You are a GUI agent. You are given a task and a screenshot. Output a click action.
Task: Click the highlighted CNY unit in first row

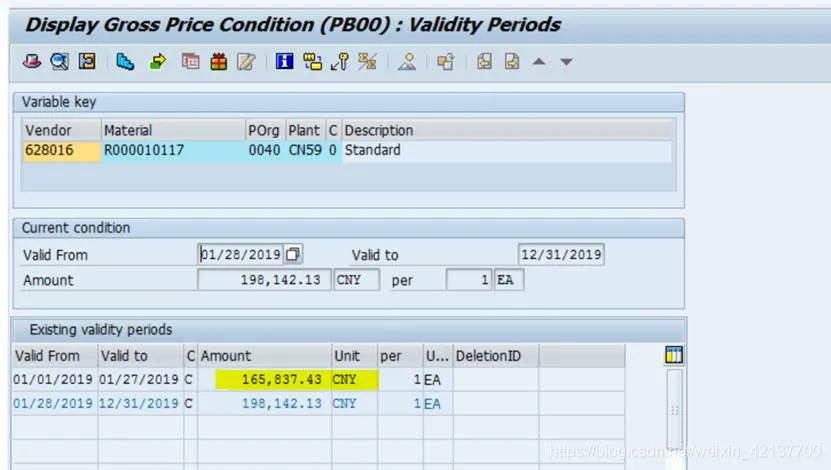[x=355, y=379]
